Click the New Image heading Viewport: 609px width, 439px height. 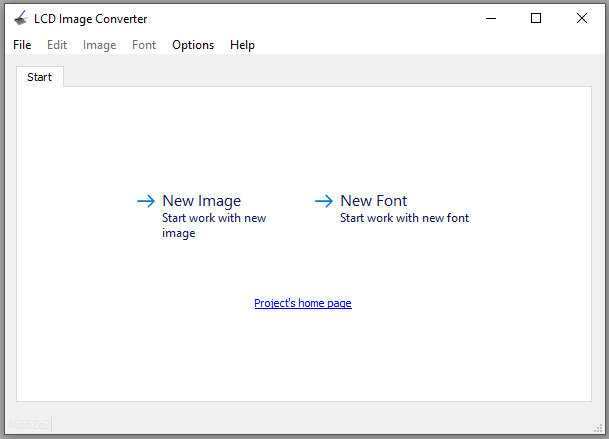202,201
